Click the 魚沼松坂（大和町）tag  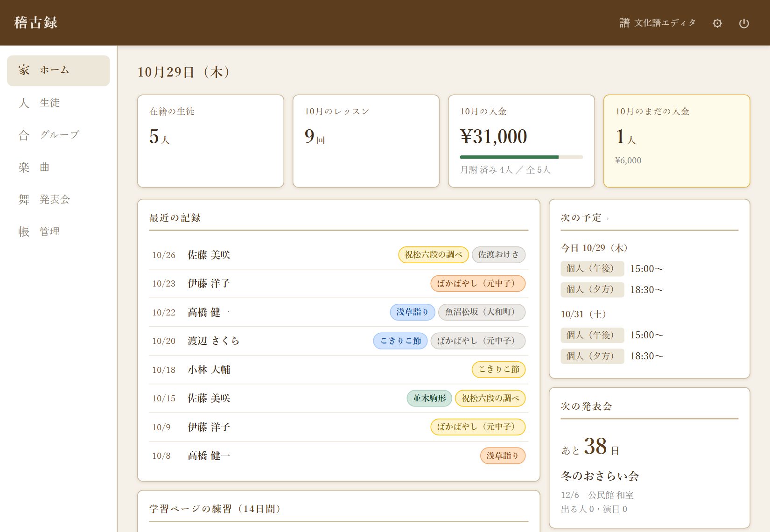[482, 312]
